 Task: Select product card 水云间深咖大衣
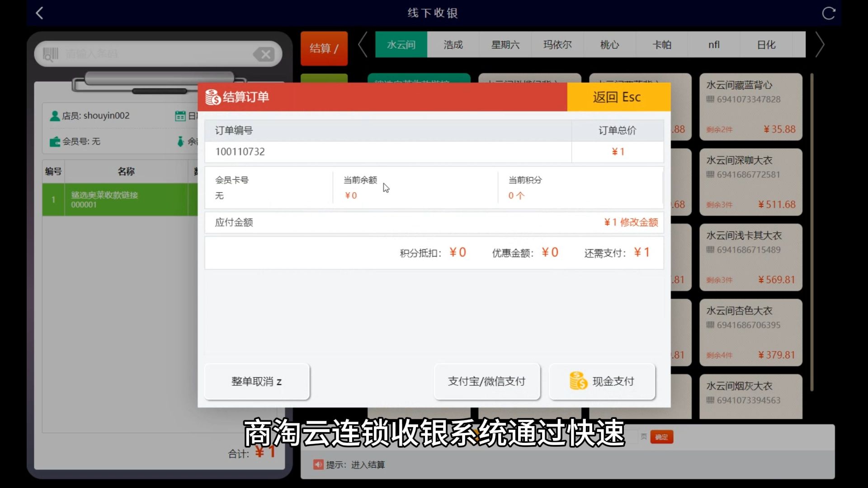click(x=750, y=182)
